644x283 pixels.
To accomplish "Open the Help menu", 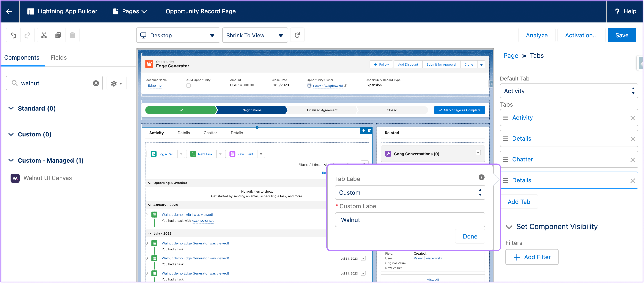I will [625, 11].
